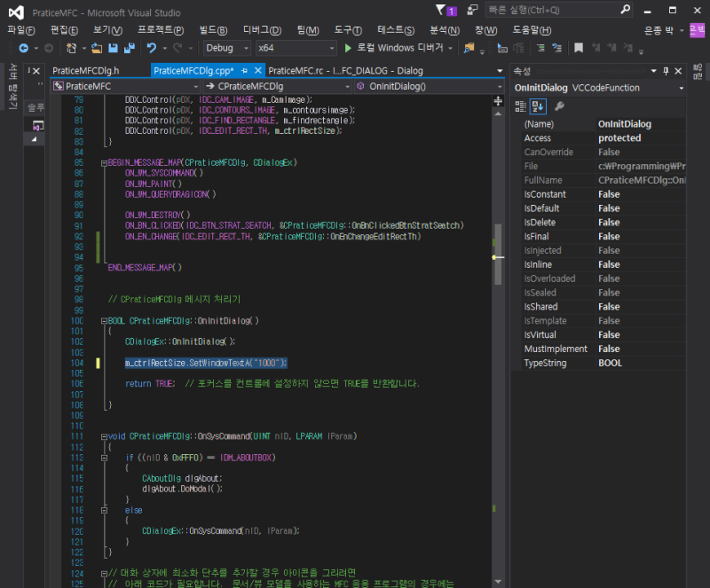Pin the PraticeMFCDlg.cpp tab
The width and height of the screenshot is (710, 588).
pos(245,71)
